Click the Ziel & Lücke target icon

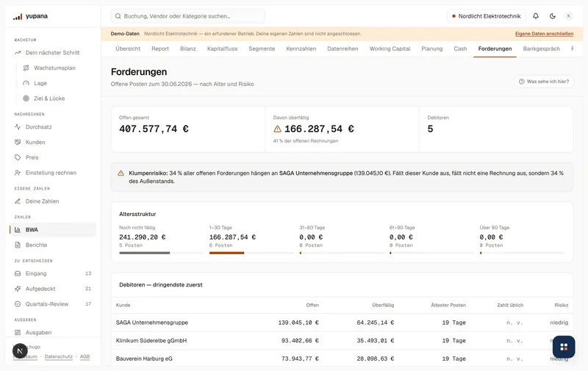pyautogui.click(x=26, y=98)
